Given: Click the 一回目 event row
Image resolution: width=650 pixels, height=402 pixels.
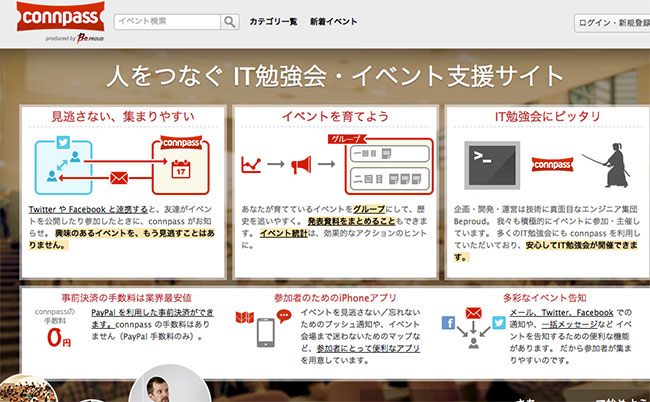Looking at the screenshot, I should click(x=389, y=154).
